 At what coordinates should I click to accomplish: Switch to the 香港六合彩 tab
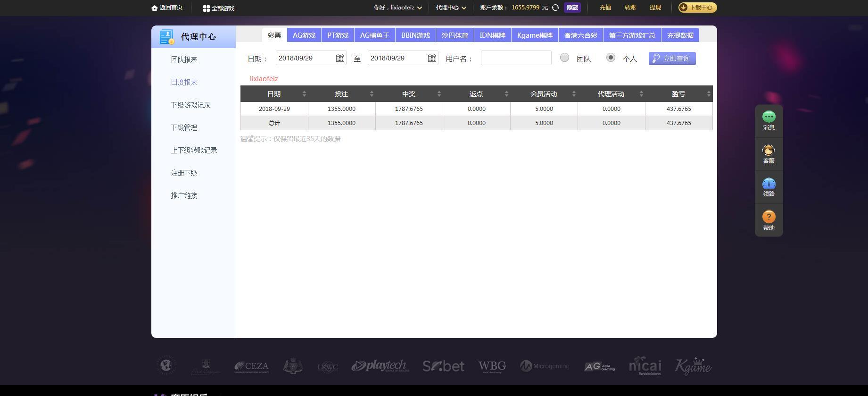(x=581, y=35)
